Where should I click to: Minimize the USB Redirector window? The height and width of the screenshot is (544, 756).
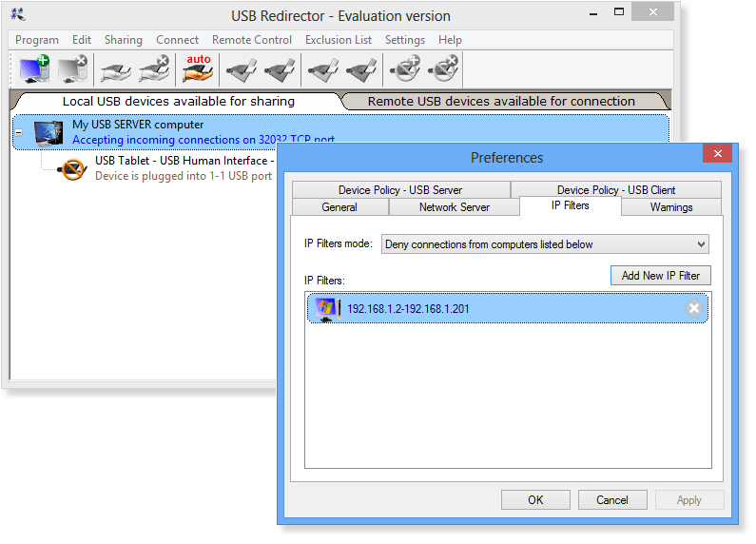[593, 13]
